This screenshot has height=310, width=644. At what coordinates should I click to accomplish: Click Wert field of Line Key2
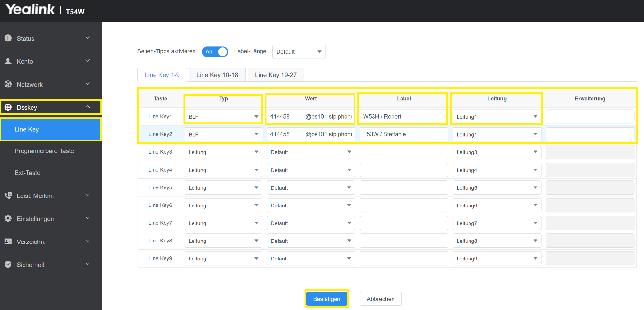[x=311, y=134]
